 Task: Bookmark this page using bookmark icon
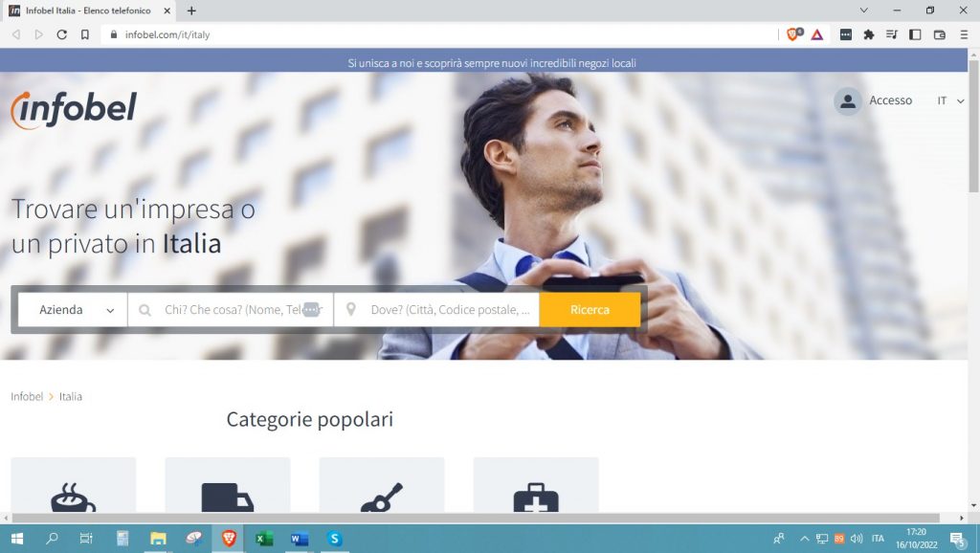coord(85,34)
